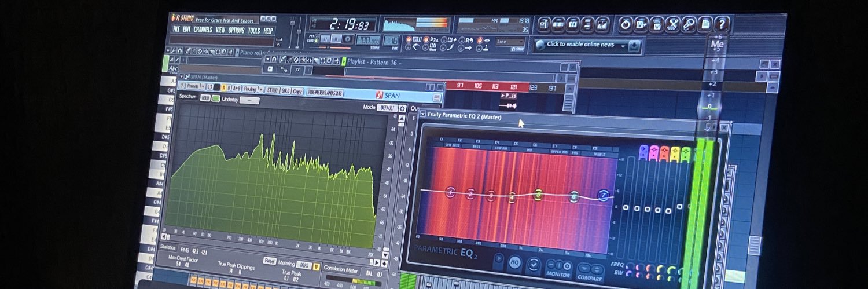This screenshot has width=868, height=289.
Task: Click the news panel download arrow button
Action: click(634, 46)
